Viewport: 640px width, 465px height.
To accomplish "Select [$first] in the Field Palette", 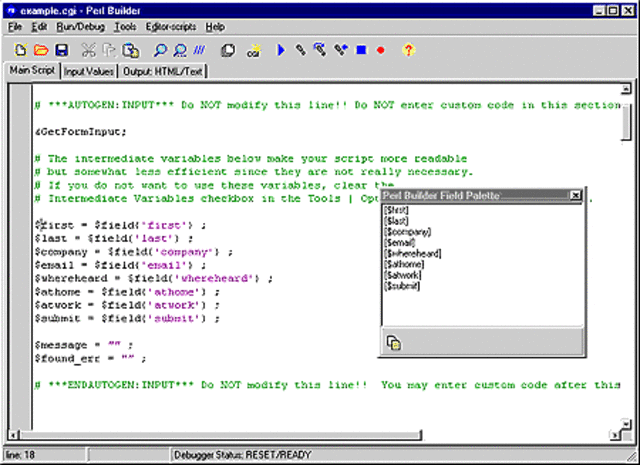I will (x=396, y=210).
